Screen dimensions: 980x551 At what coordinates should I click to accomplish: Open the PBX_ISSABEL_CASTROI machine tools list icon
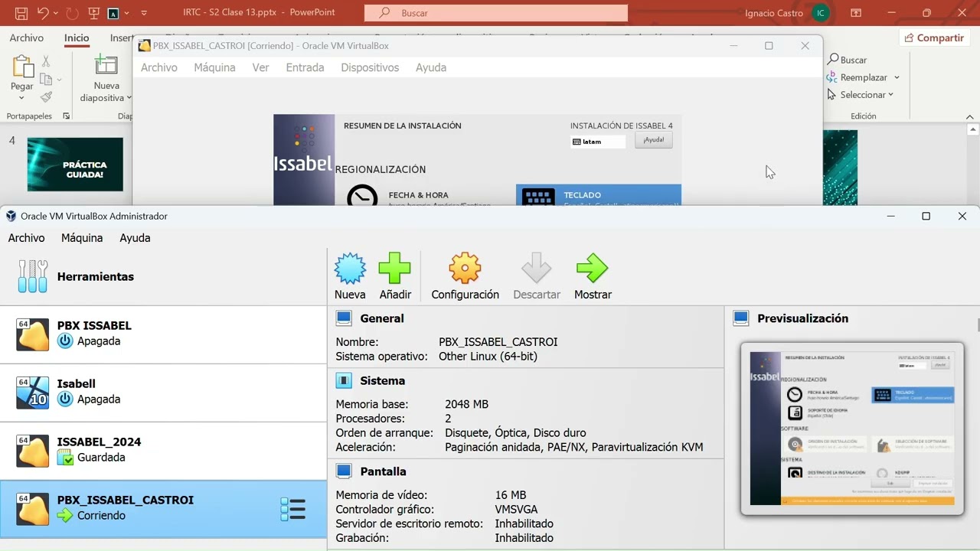point(293,509)
